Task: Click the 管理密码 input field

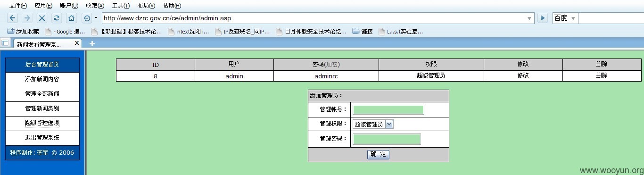Action: click(387, 139)
